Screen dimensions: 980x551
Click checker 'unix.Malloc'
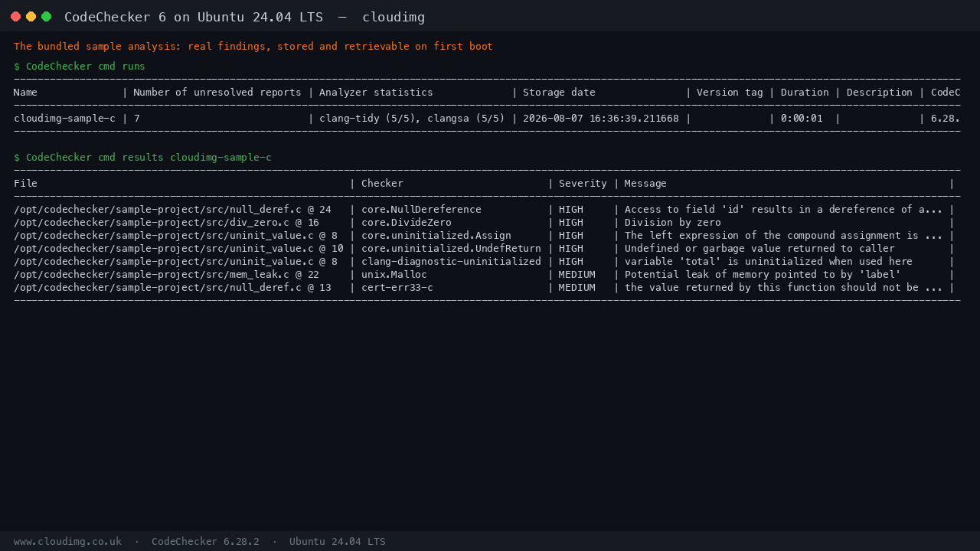(394, 275)
